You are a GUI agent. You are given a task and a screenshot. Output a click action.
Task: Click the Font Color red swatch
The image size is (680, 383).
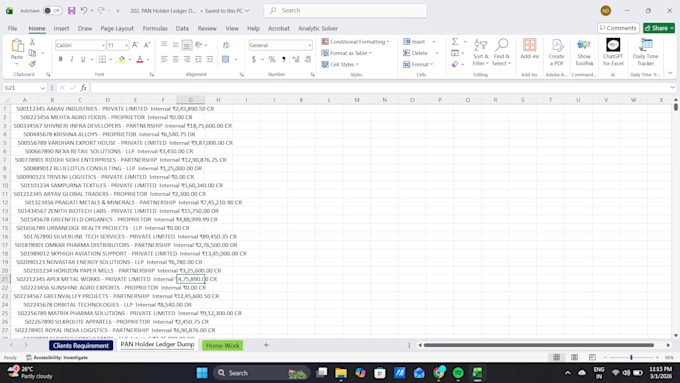point(140,59)
